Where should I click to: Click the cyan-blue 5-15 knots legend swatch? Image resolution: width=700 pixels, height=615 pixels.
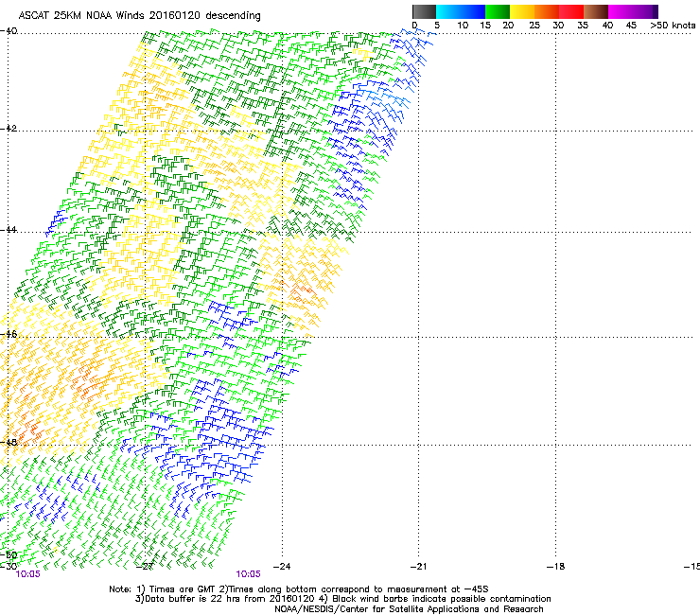pos(461,11)
